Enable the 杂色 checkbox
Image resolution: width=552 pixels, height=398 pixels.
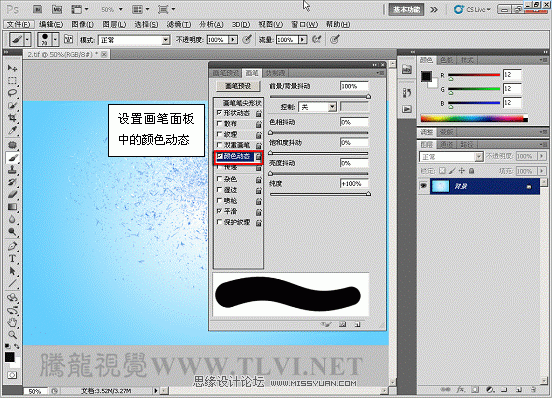click(x=219, y=179)
